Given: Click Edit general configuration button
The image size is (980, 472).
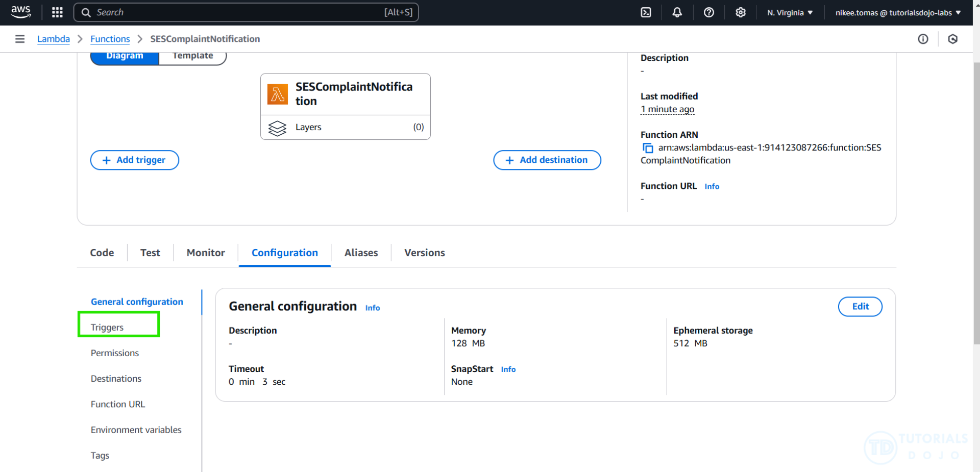Looking at the screenshot, I should click(x=860, y=306).
